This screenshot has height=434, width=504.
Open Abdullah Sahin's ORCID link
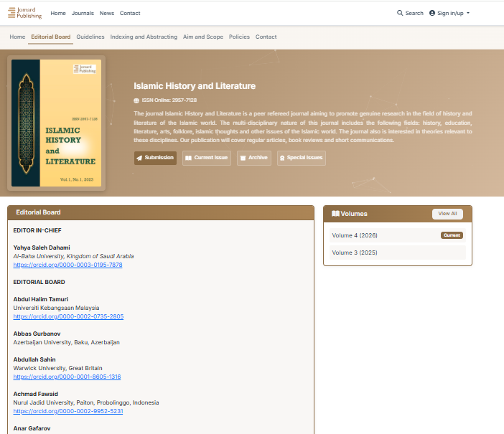tap(67, 377)
